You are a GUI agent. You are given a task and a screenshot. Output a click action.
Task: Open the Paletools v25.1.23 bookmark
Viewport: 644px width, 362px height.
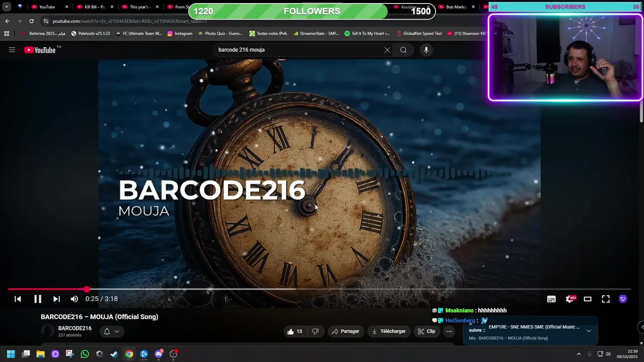91,34
